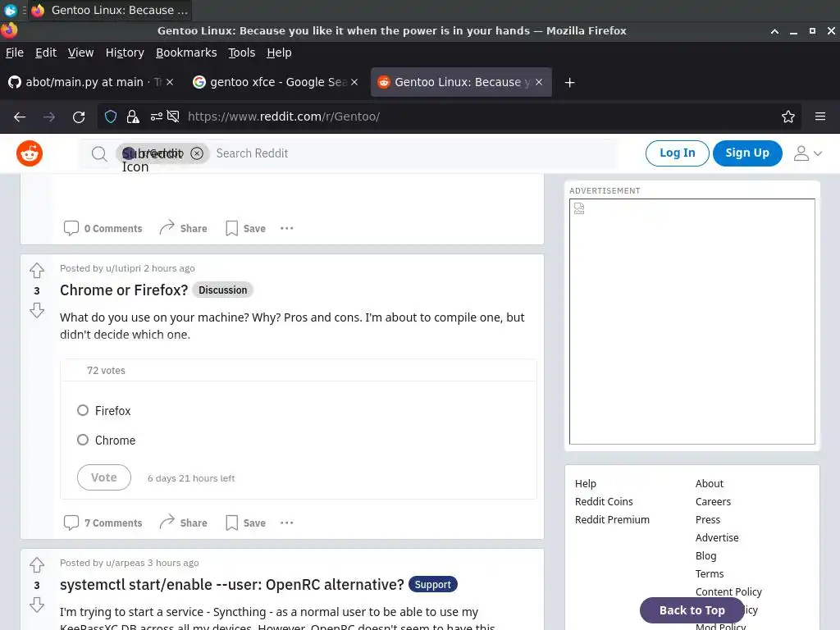Viewport: 840px width, 630px height.
Task: Open the systemctl start/enable OpenRC post title
Action: click(x=232, y=584)
